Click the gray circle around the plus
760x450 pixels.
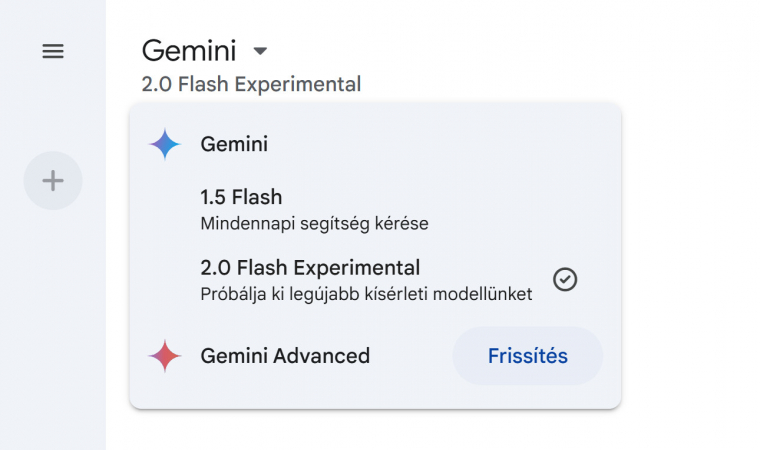coord(53,181)
